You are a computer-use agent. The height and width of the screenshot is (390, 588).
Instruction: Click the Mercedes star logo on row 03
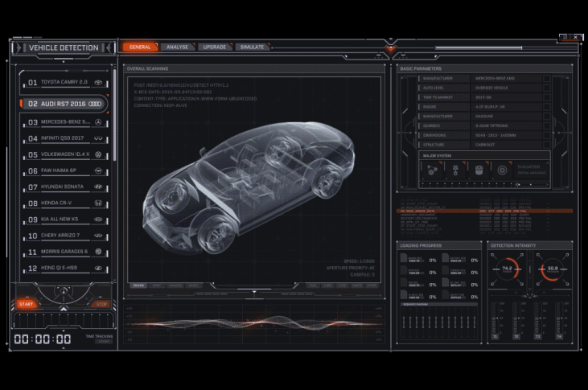tap(98, 122)
